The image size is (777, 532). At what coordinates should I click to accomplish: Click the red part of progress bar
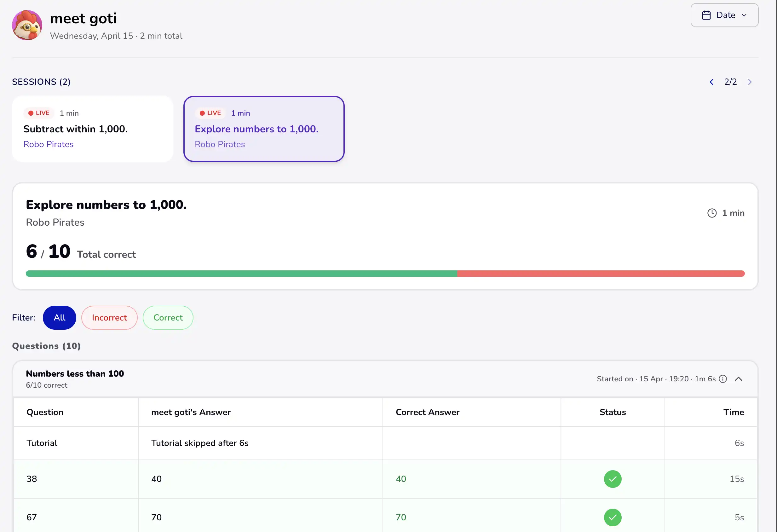pyautogui.click(x=601, y=274)
